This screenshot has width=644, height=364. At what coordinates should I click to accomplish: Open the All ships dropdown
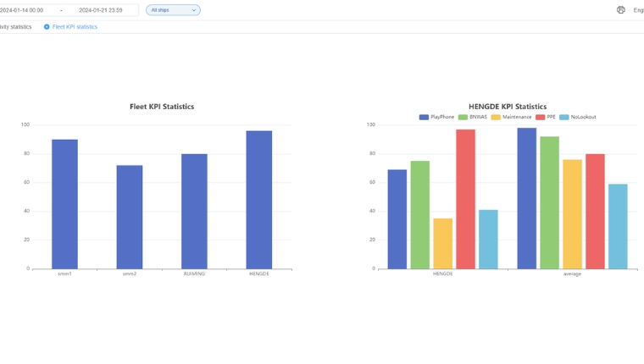(x=173, y=10)
